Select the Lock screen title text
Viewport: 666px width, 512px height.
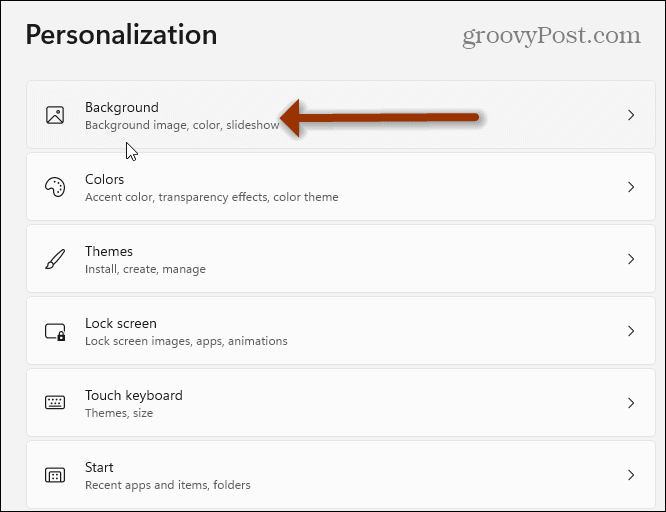click(121, 323)
